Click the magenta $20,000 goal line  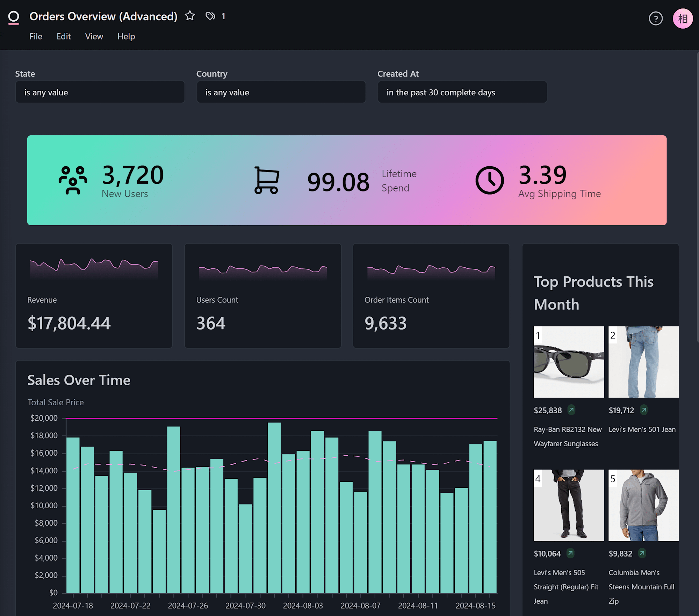click(x=281, y=418)
